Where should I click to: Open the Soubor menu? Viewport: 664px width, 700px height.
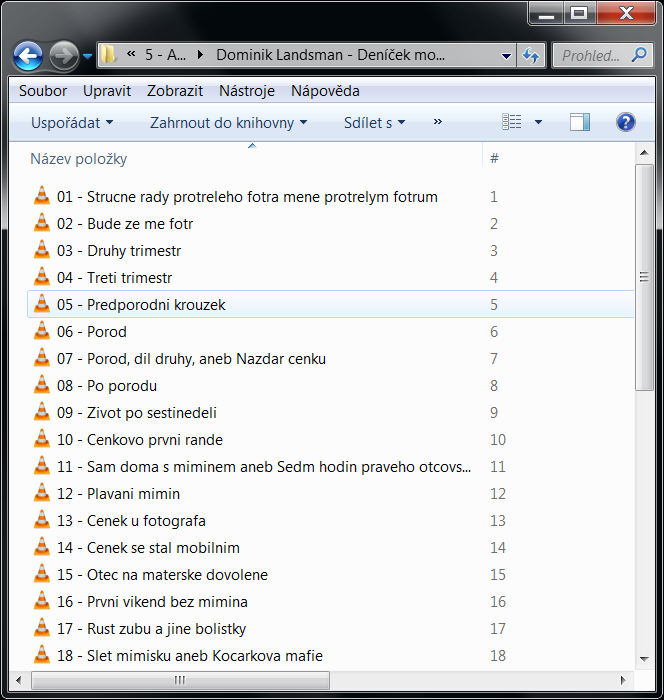click(x=43, y=91)
